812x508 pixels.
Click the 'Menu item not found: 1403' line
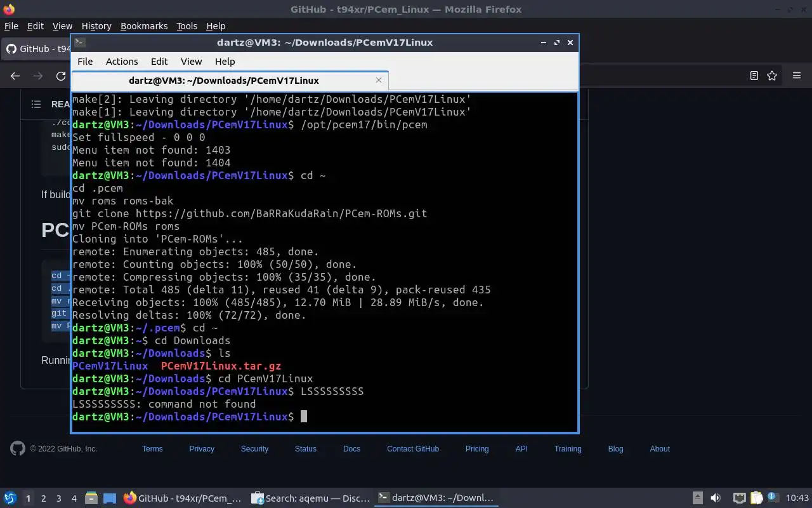[x=151, y=150]
